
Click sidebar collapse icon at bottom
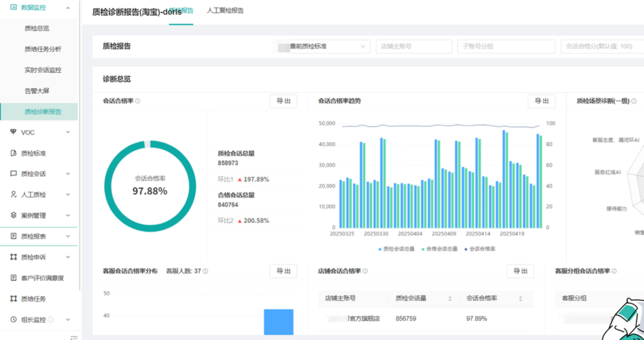(x=74, y=338)
